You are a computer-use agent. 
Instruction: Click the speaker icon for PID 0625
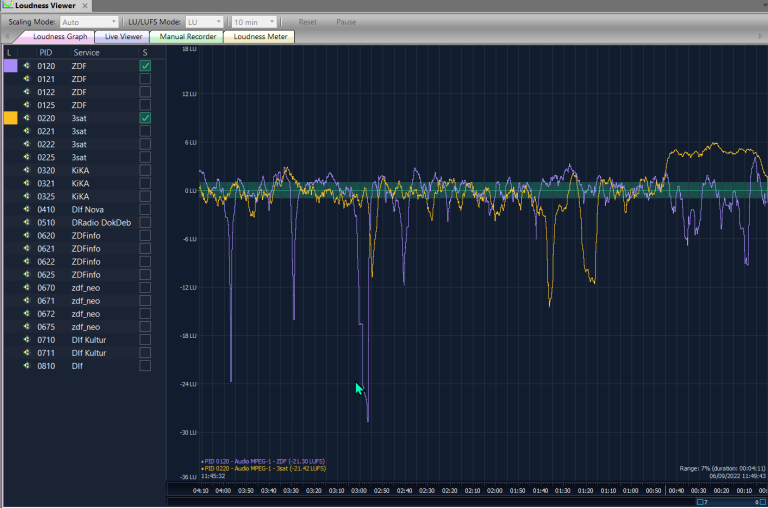coord(26,274)
